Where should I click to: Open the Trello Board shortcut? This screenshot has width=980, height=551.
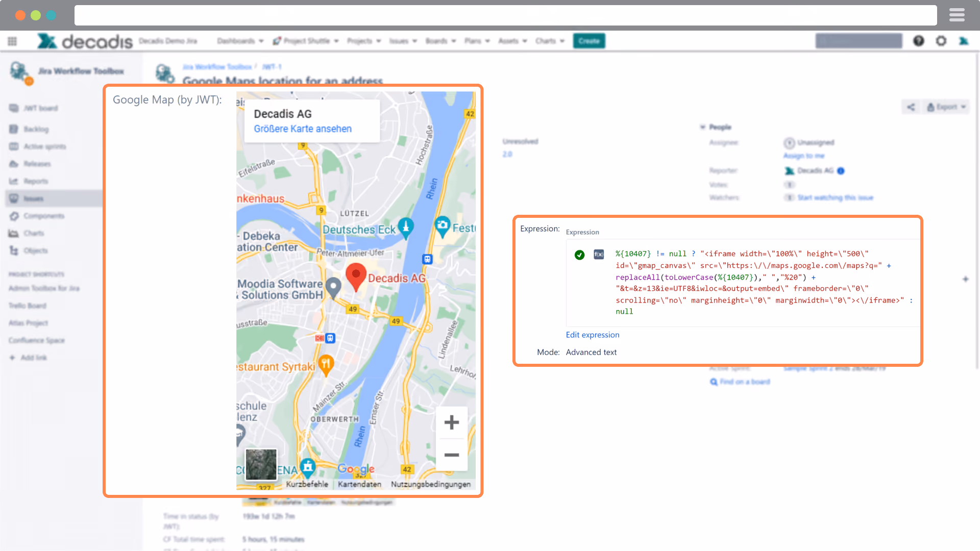[28, 306]
